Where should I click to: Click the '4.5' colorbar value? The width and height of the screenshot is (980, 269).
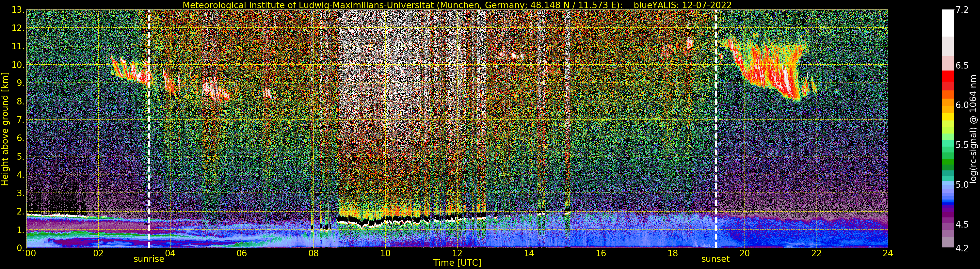(962, 225)
